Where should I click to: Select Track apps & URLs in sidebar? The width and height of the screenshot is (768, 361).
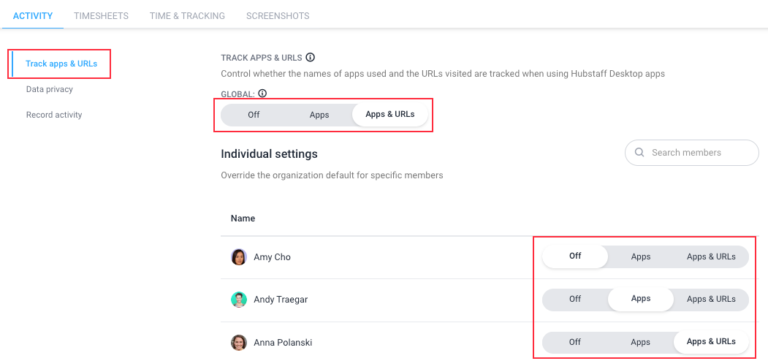click(62, 64)
